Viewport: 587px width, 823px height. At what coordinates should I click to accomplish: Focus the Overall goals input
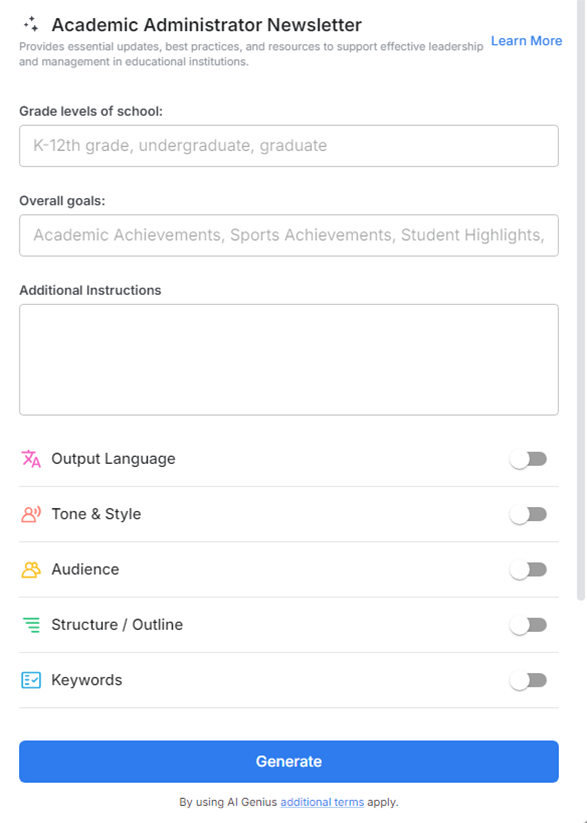tap(288, 235)
